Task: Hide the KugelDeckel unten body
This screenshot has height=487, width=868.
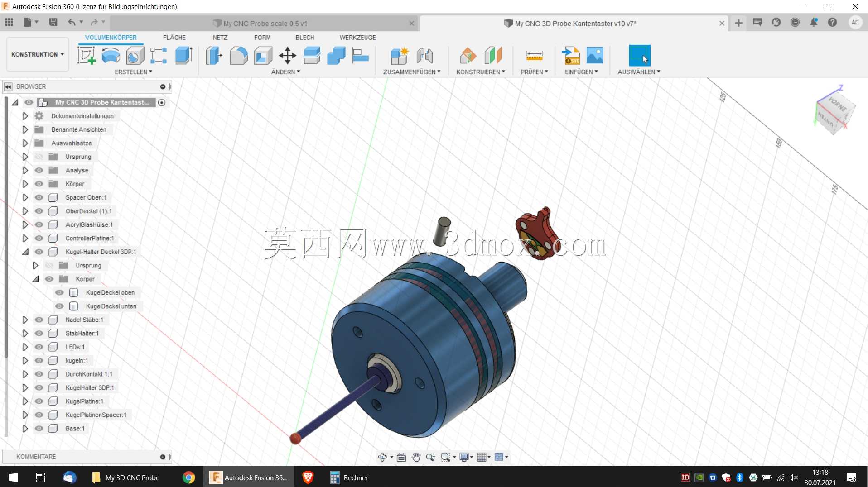Action: pyautogui.click(x=59, y=306)
